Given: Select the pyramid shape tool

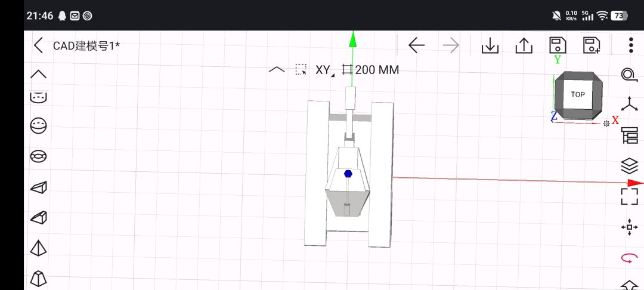Looking at the screenshot, I should (x=39, y=248).
